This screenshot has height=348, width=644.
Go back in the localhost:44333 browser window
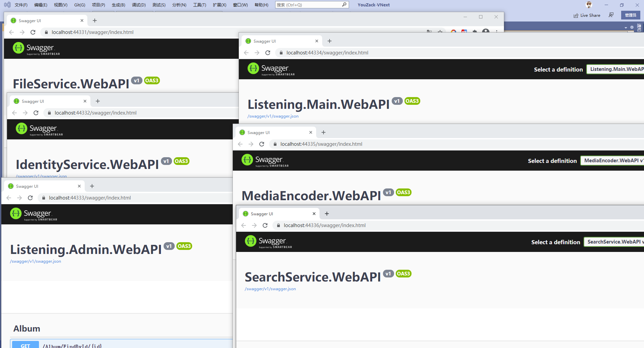(x=9, y=198)
